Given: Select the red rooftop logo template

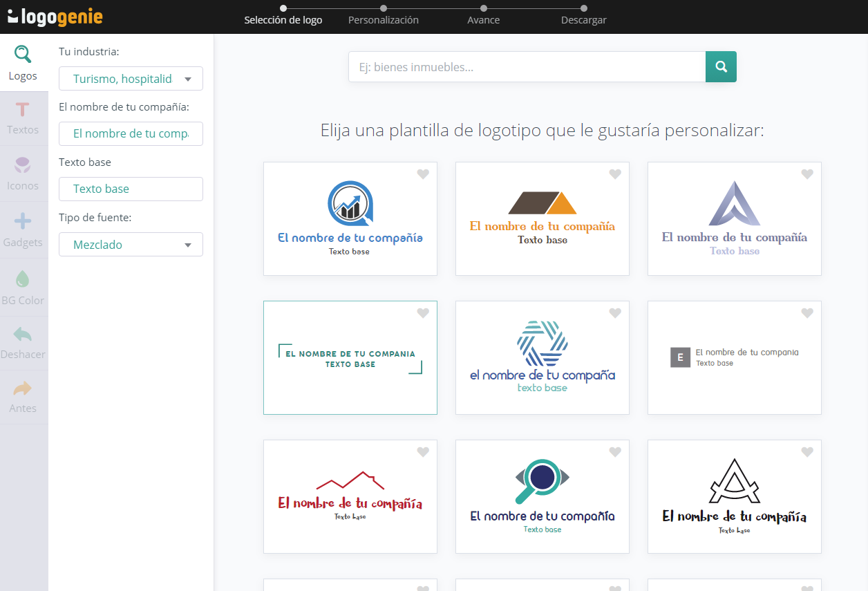Looking at the screenshot, I should 350,496.
